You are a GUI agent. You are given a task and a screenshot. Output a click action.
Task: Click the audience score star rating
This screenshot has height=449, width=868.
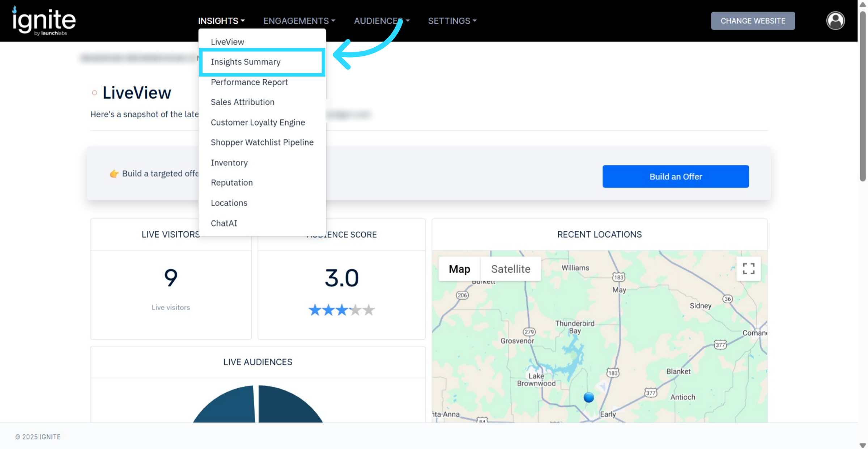[341, 310]
